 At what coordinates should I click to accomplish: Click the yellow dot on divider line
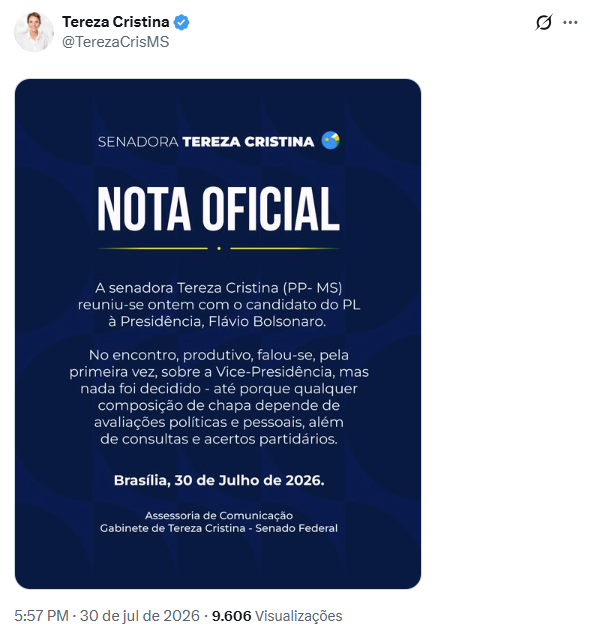coord(219,248)
